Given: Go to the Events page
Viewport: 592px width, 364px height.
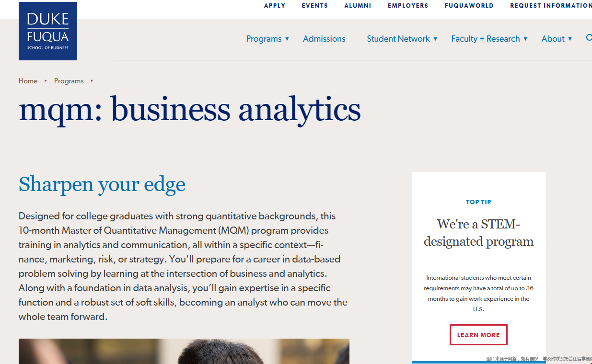Looking at the screenshot, I should point(315,6).
